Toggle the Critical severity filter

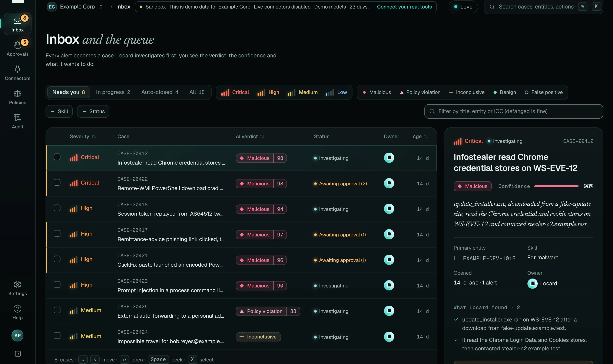click(x=235, y=92)
